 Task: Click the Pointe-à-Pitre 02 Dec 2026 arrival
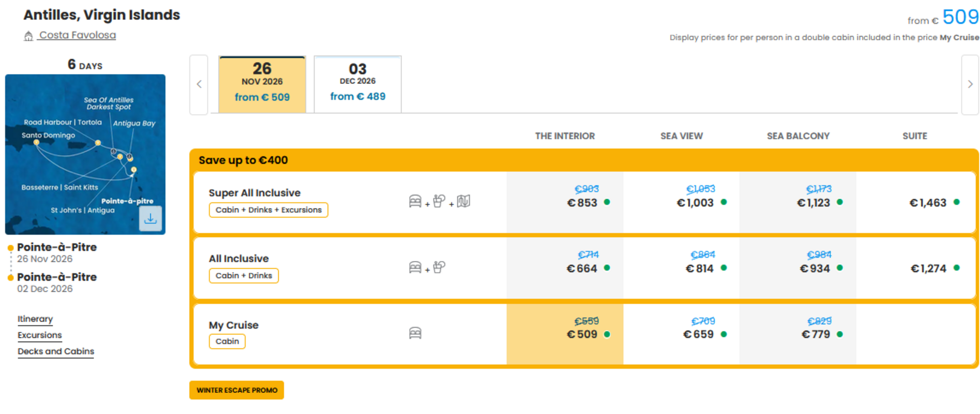coord(57,283)
